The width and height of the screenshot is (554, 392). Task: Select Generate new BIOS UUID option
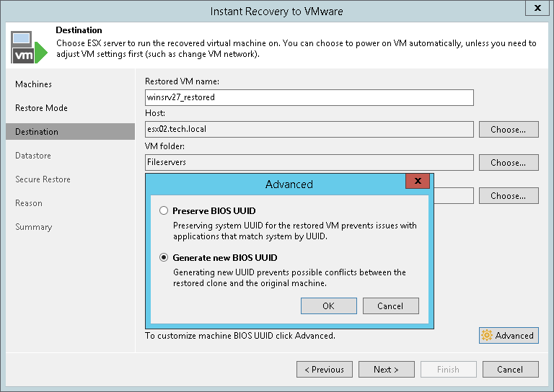click(x=164, y=257)
